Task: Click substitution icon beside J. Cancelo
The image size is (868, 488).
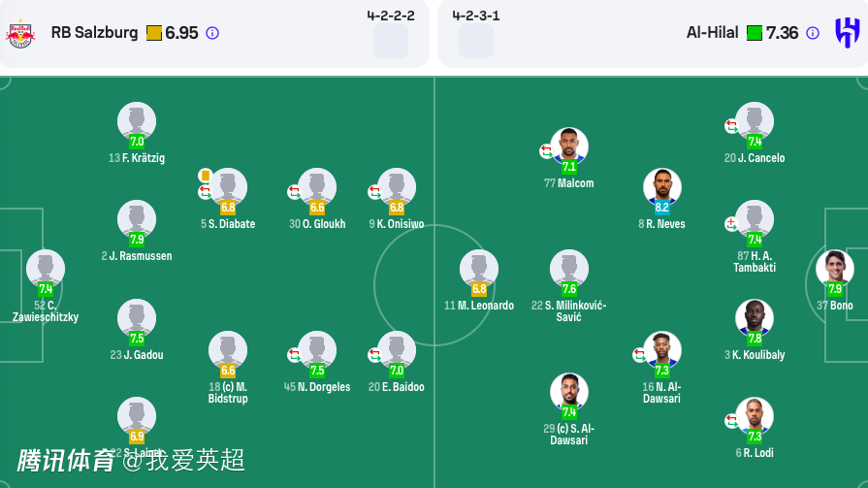Action: [731, 126]
